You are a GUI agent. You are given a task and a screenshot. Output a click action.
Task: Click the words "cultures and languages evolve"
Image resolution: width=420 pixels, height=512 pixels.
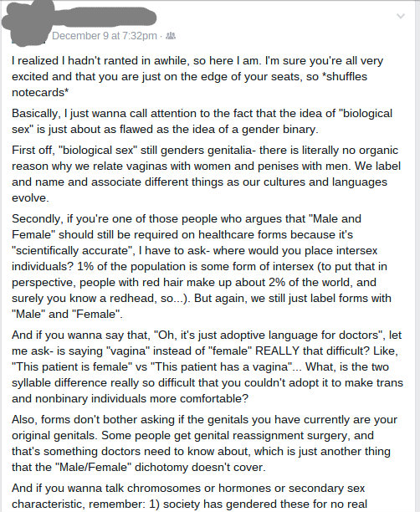(x=200, y=190)
